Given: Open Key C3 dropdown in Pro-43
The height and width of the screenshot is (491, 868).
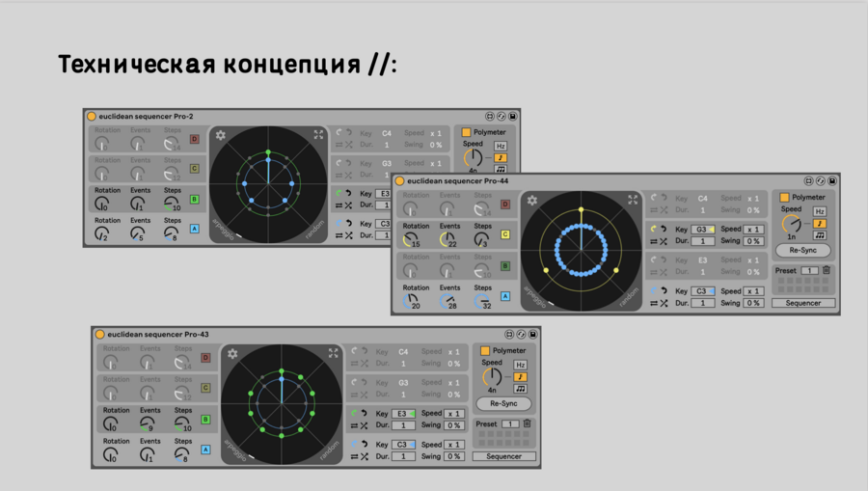Looking at the screenshot, I should click(x=403, y=445).
